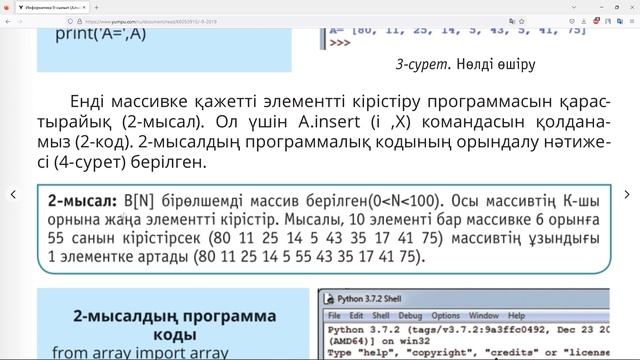Open the list all tabs chevron
This screenshot has height=360, width=640.
[574, 7]
